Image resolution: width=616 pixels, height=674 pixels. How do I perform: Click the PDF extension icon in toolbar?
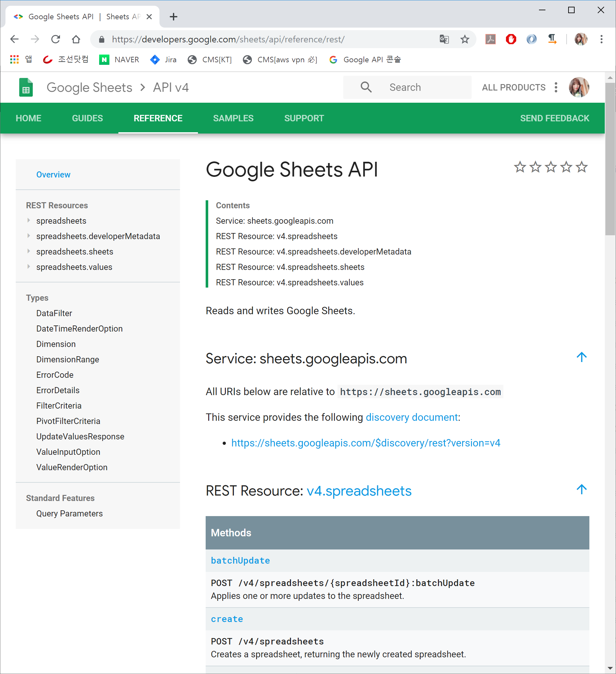(x=490, y=39)
